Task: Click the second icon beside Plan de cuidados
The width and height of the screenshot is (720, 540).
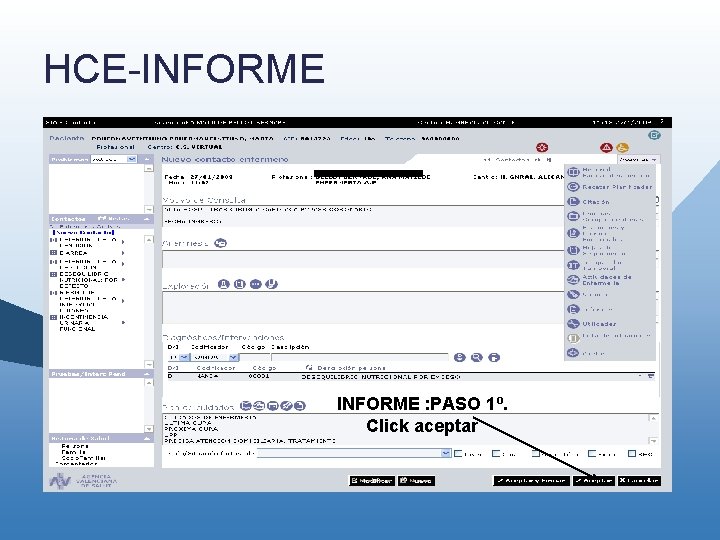Action: pyautogui.click(x=259, y=405)
